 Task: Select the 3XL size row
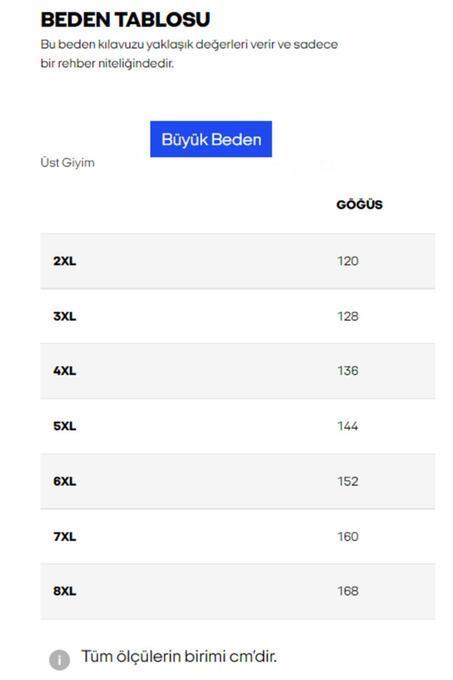238,316
